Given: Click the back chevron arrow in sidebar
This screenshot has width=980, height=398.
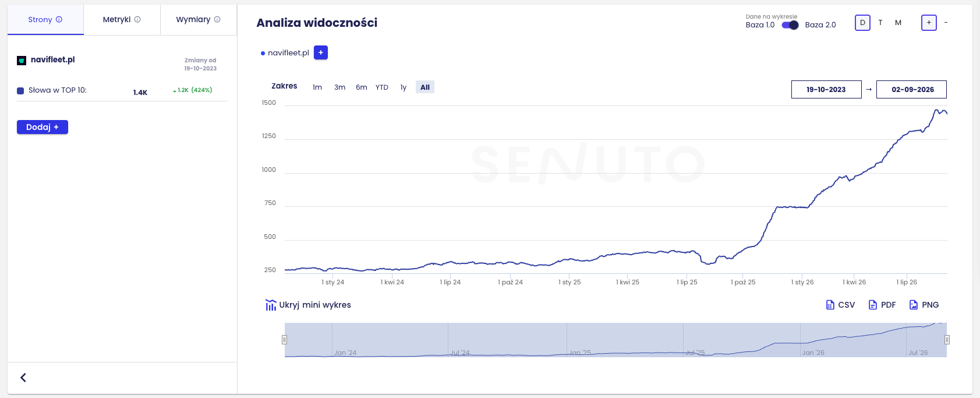Looking at the screenshot, I should pos(23,378).
